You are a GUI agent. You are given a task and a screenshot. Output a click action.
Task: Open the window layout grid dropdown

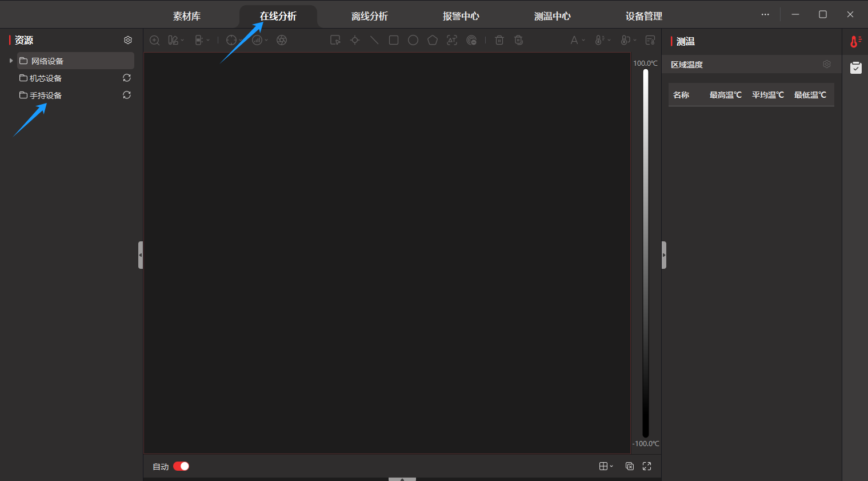point(606,466)
